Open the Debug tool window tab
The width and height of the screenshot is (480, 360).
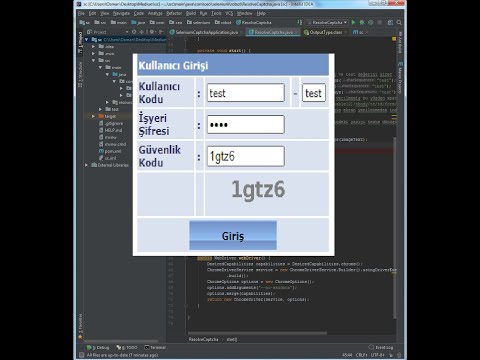point(98,347)
